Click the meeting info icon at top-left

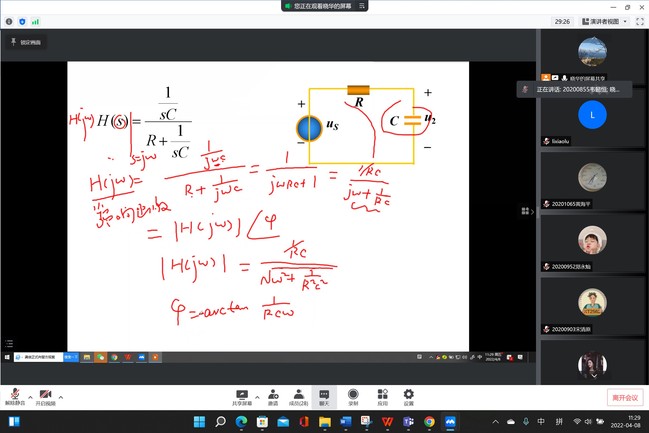point(8,20)
